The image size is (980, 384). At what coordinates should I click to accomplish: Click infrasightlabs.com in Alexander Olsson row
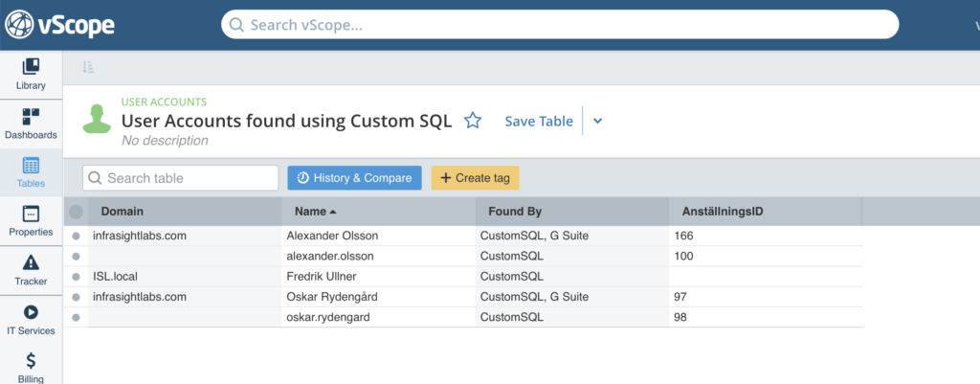tap(140, 236)
